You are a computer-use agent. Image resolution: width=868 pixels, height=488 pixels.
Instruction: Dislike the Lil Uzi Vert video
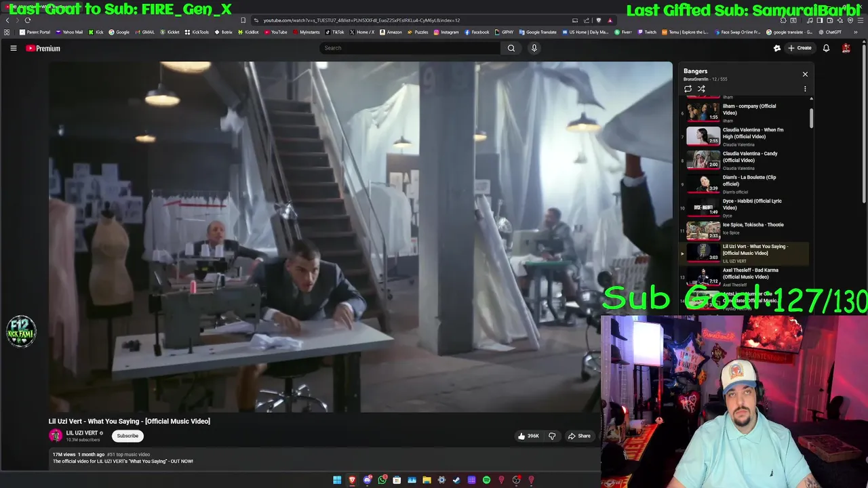click(552, 436)
